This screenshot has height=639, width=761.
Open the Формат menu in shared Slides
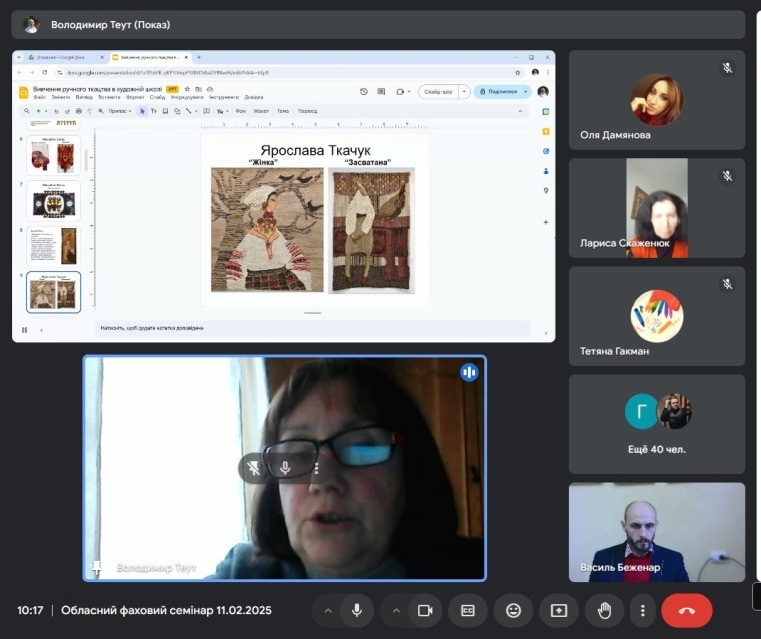135,97
